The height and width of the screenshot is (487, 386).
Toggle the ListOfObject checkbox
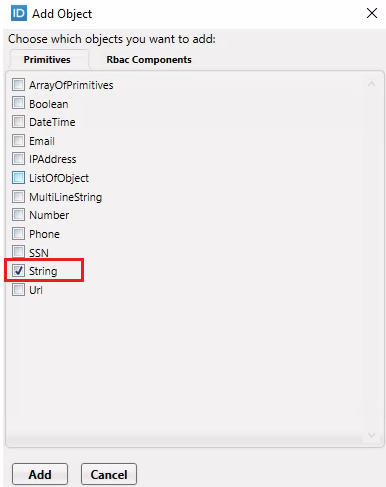click(18, 178)
